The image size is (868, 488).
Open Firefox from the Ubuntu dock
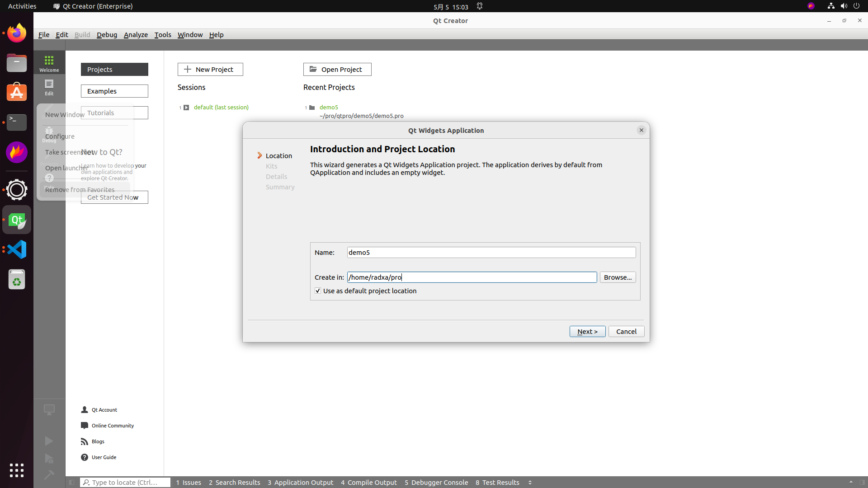pyautogui.click(x=17, y=33)
